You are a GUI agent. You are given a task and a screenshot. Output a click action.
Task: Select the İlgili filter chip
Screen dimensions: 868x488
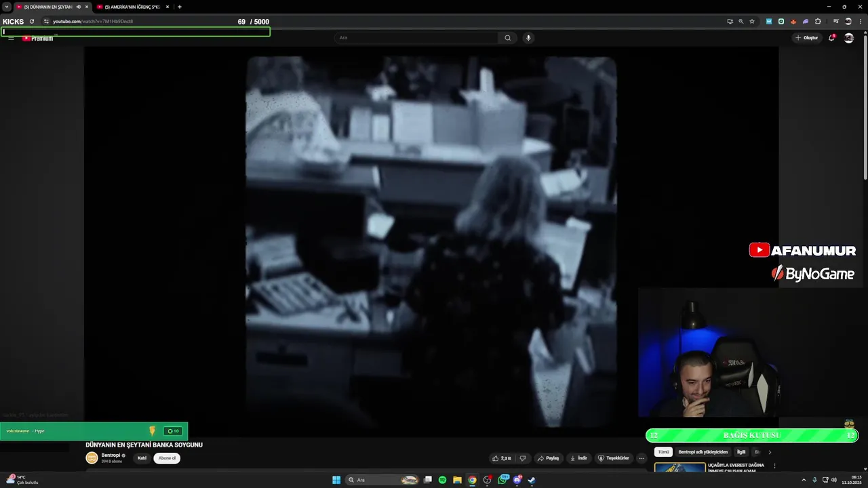741,452
